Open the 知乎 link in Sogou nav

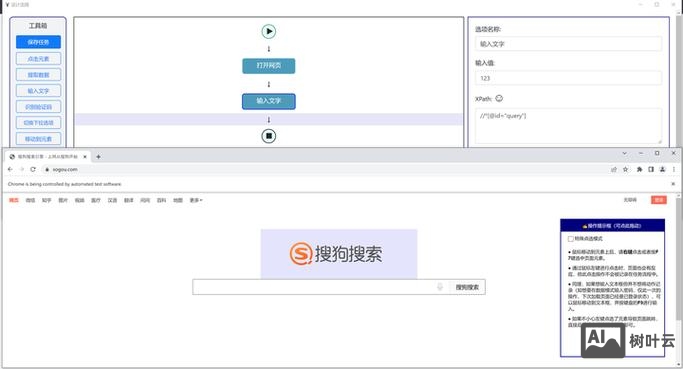coord(47,200)
